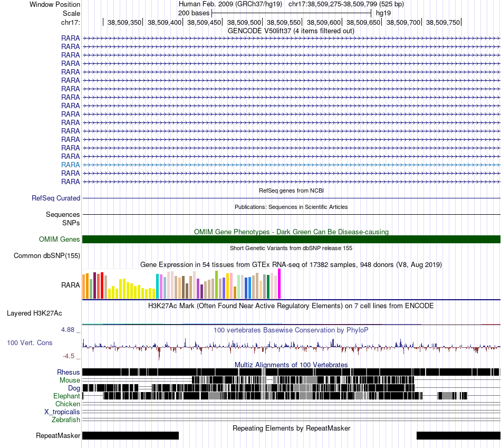Open 'Short Genetic Variants from dbSNP release 155' title
The width and height of the screenshot is (501, 448).
(291, 248)
